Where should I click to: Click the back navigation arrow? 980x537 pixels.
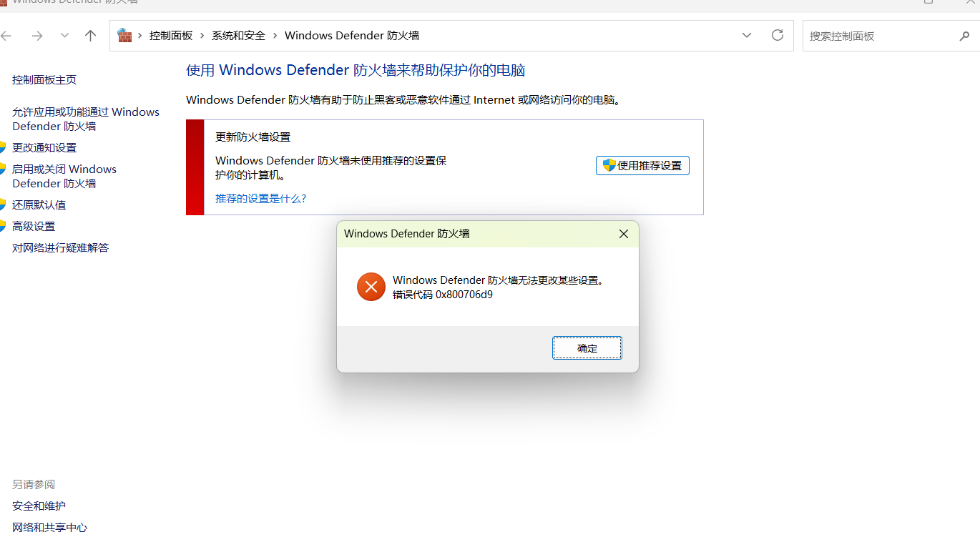[x=6, y=36]
